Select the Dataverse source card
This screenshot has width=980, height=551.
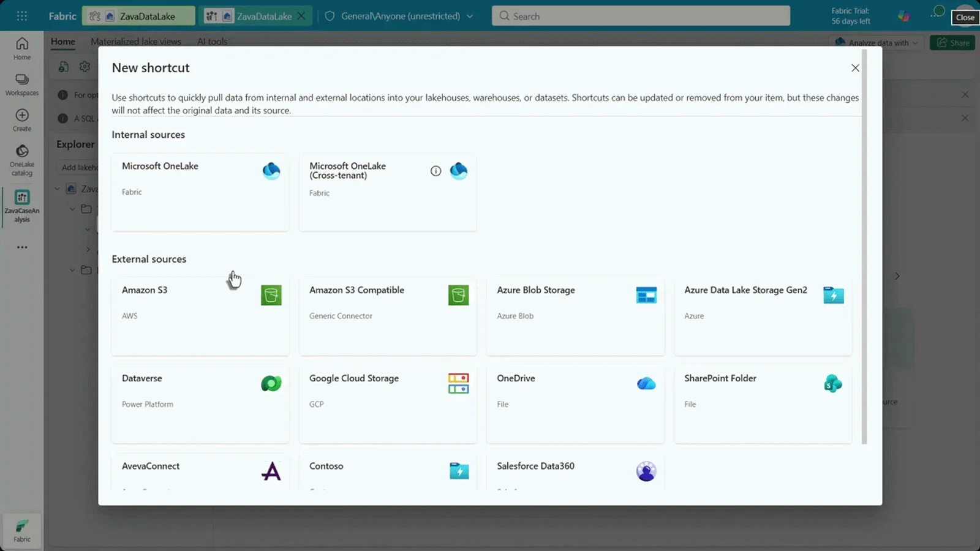click(x=200, y=405)
